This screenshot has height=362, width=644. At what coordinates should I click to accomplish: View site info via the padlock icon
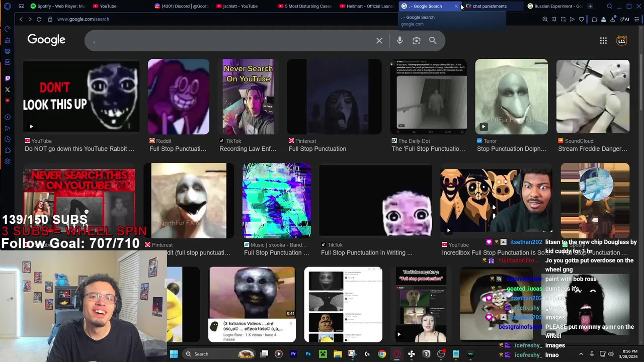click(50, 19)
